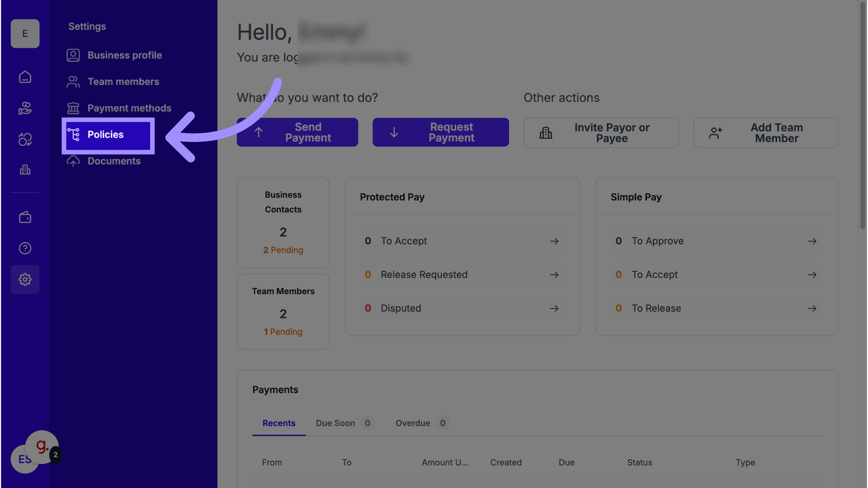
Task: Expand the Disputed row arrow
Action: click(x=554, y=309)
